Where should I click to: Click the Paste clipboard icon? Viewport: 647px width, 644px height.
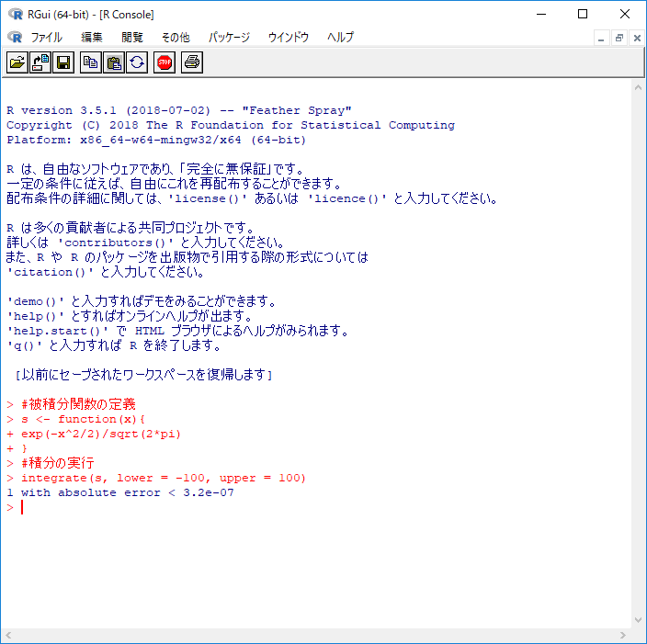pyautogui.click(x=114, y=62)
